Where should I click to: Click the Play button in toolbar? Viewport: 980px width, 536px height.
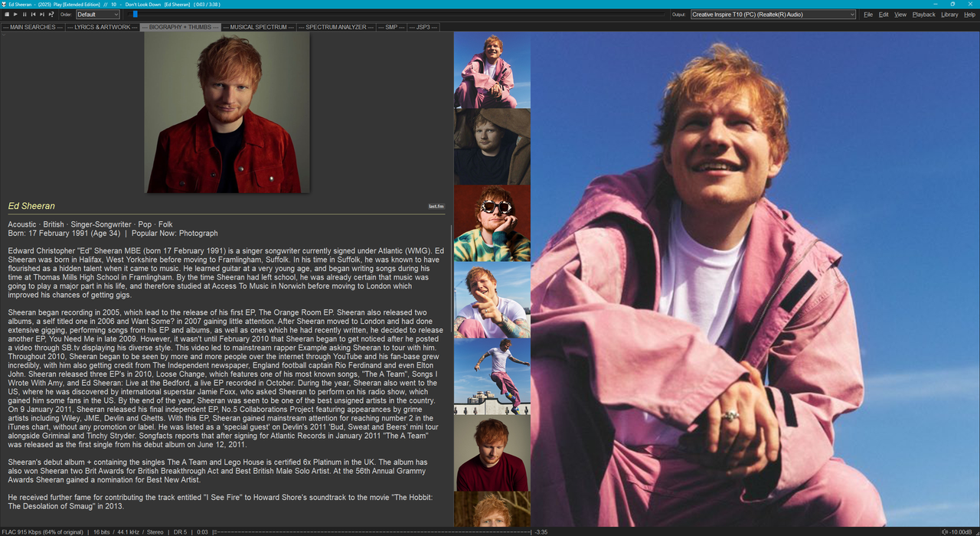pyautogui.click(x=15, y=15)
